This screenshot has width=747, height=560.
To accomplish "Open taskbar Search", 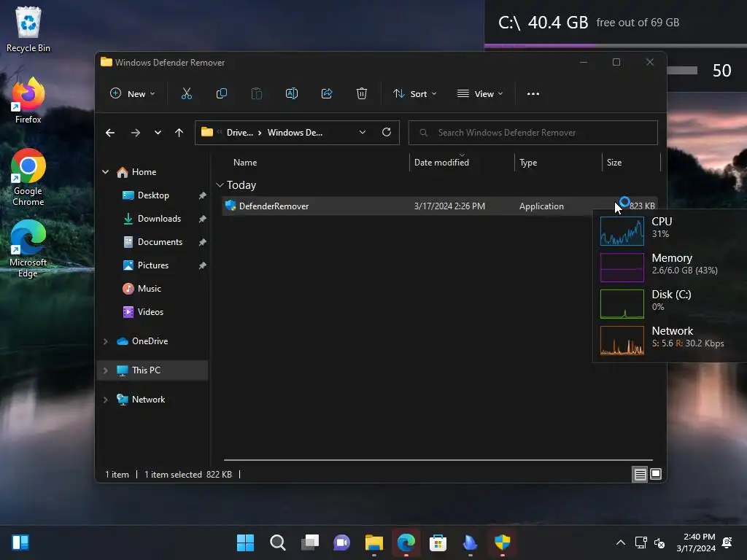I will tap(277, 542).
